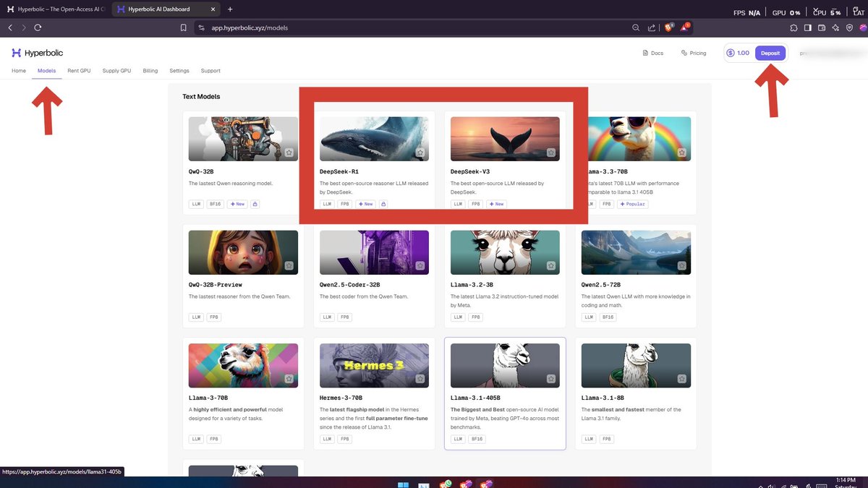Click the share icon in address bar

coord(652,27)
